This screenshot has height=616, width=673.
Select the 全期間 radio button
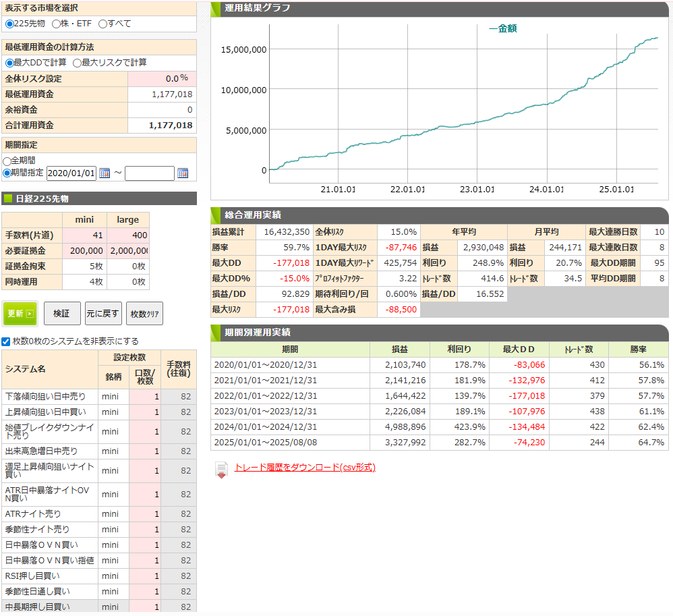coord(7,161)
